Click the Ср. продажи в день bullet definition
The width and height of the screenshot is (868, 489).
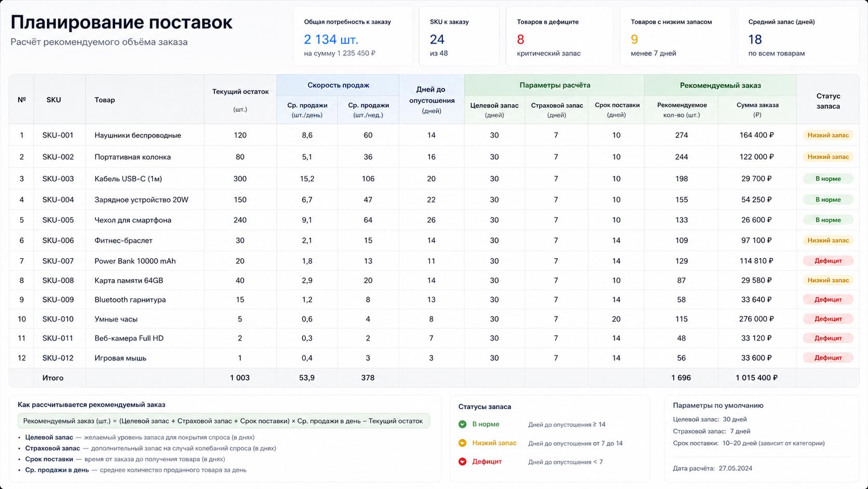click(x=135, y=470)
